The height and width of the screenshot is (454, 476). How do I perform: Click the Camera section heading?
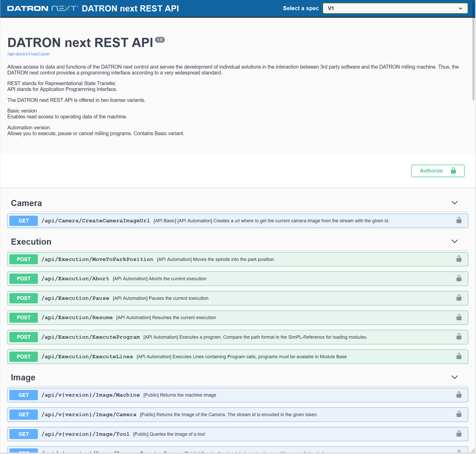tap(26, 203)
